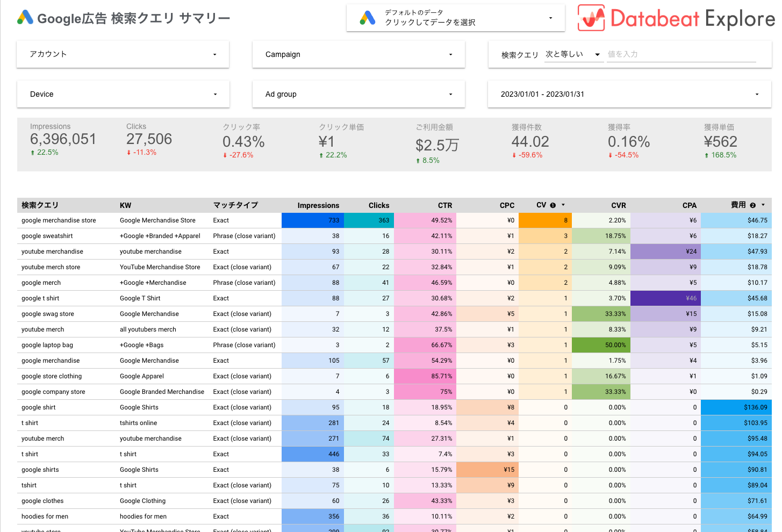Viewport: 782px width, 532px height.
Task: Open the Ad group dropdown filter
Action: point(358,94)
